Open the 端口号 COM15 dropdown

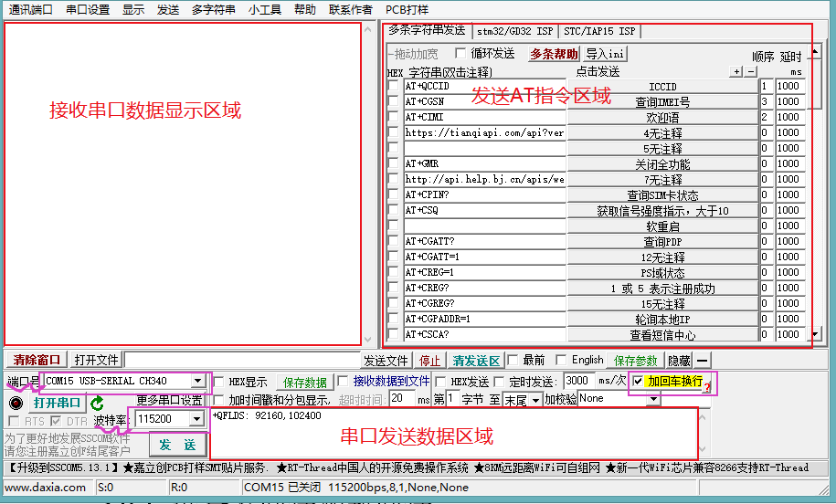(197, 381)
